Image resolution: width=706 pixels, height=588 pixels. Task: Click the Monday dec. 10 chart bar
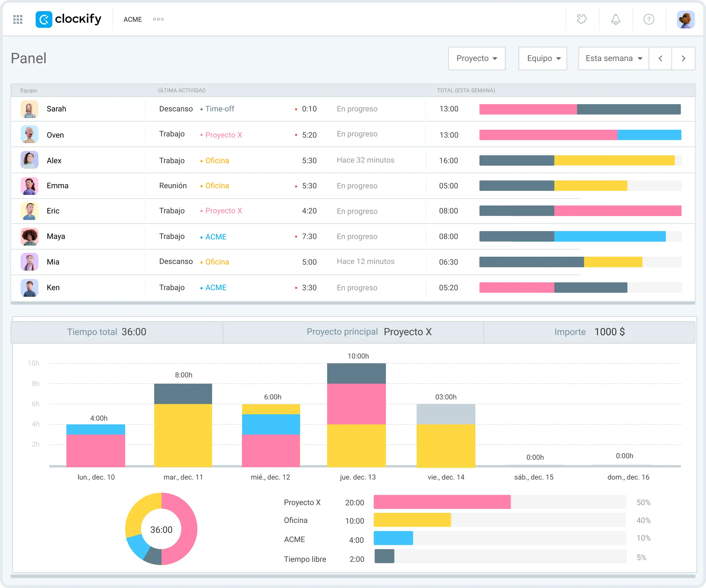pos(96,445)
